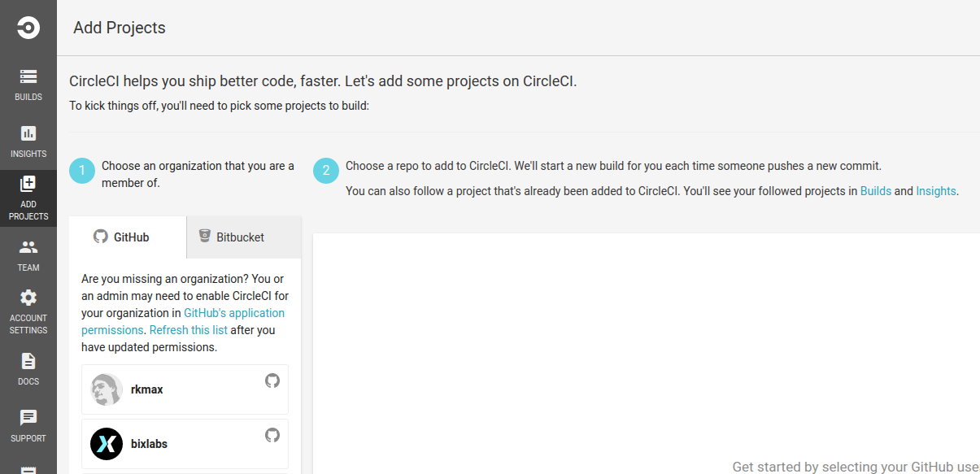Open Support from the sidebar
Image resolution: width=980 pixels, height=474 pixels.
28,424
